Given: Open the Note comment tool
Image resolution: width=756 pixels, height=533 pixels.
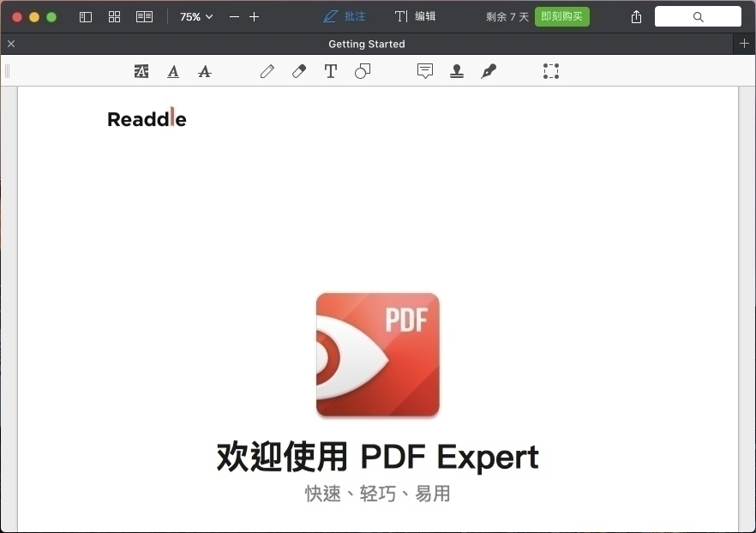Looking at the screenshot, I should point(425,71).
